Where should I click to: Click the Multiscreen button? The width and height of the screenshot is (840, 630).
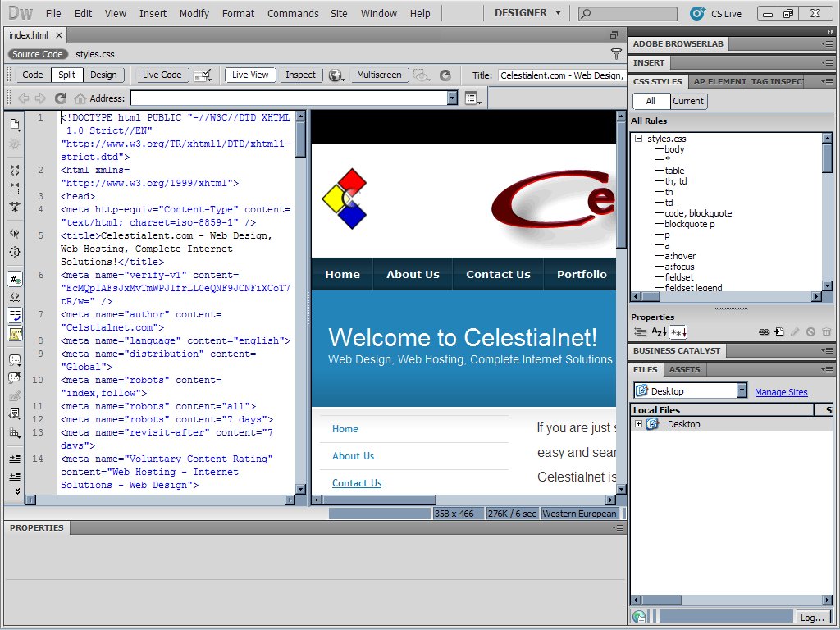tap(379, 75)
